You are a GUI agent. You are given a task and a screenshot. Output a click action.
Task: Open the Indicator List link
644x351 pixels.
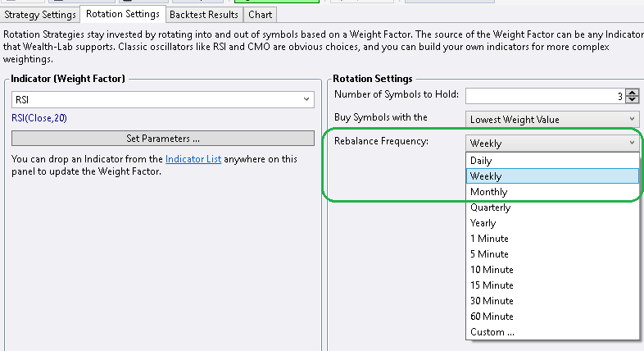[193, 159]
